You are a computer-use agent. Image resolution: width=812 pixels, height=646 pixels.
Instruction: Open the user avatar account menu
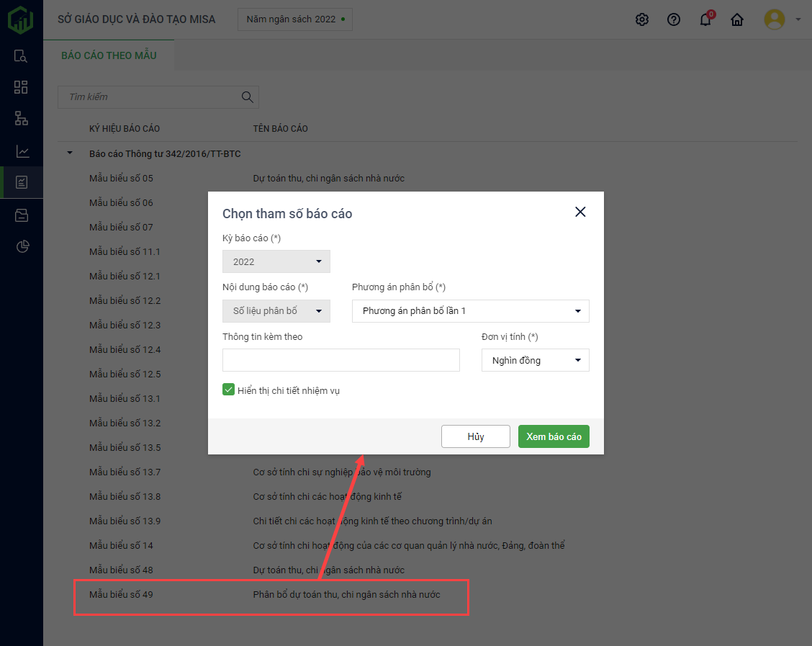(x=775, y=19)
